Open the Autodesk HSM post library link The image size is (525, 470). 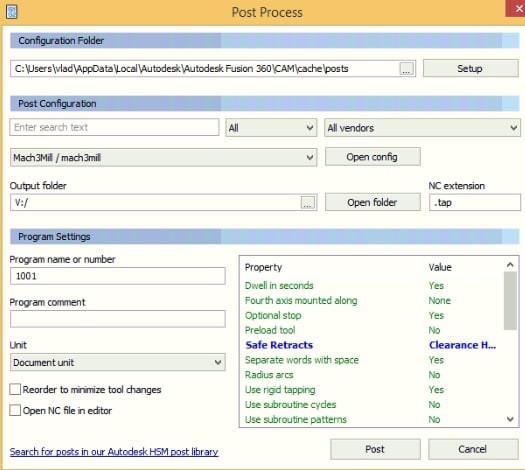coord(114,452)
